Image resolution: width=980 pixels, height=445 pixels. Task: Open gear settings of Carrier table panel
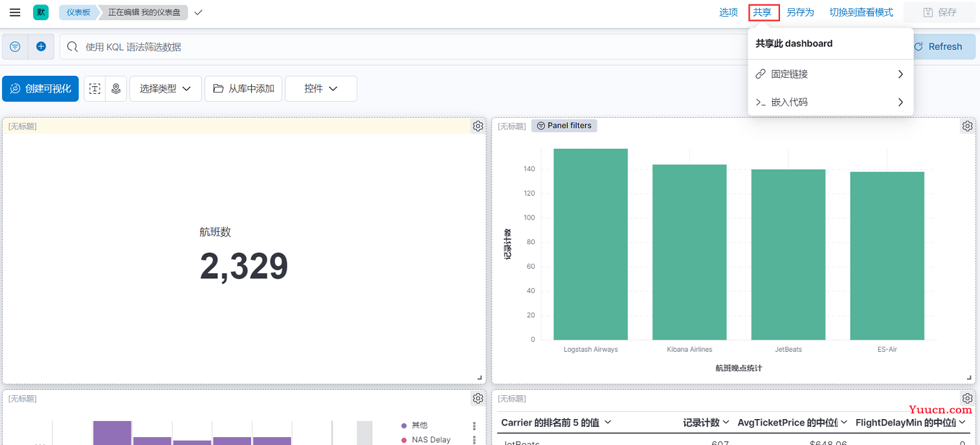[967, 398]
